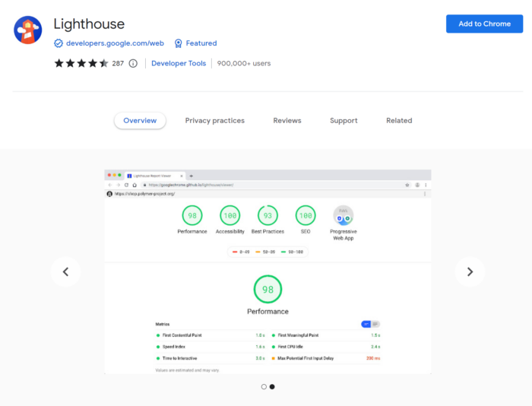
Task: Click the new tab plus icon in screenshot
Action: (x=192, y=176)
